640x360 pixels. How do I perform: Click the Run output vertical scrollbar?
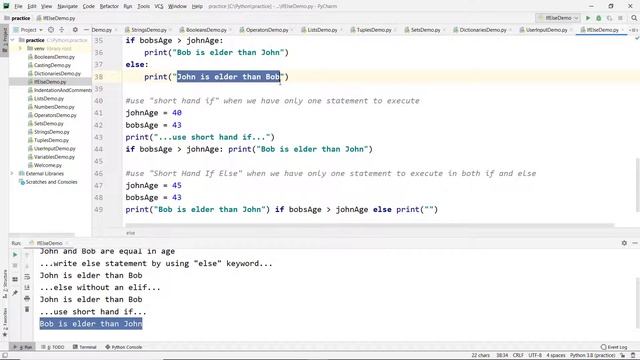tap(638, 302)
